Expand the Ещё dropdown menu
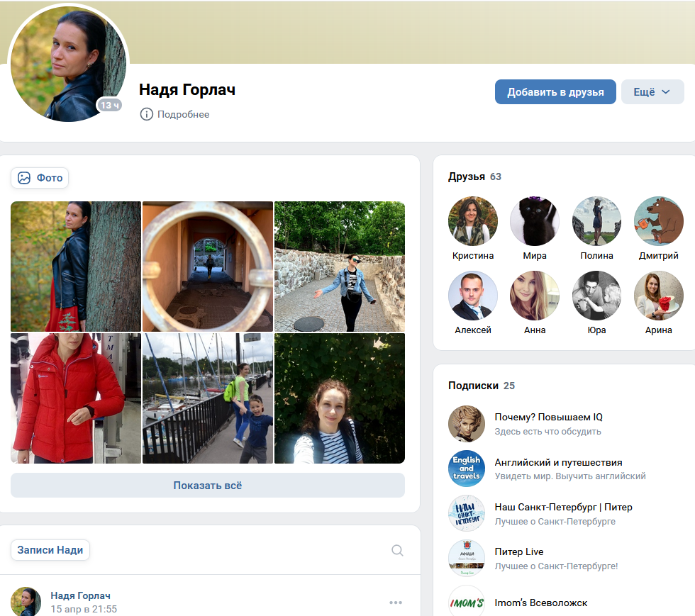 tap(652, 91)
